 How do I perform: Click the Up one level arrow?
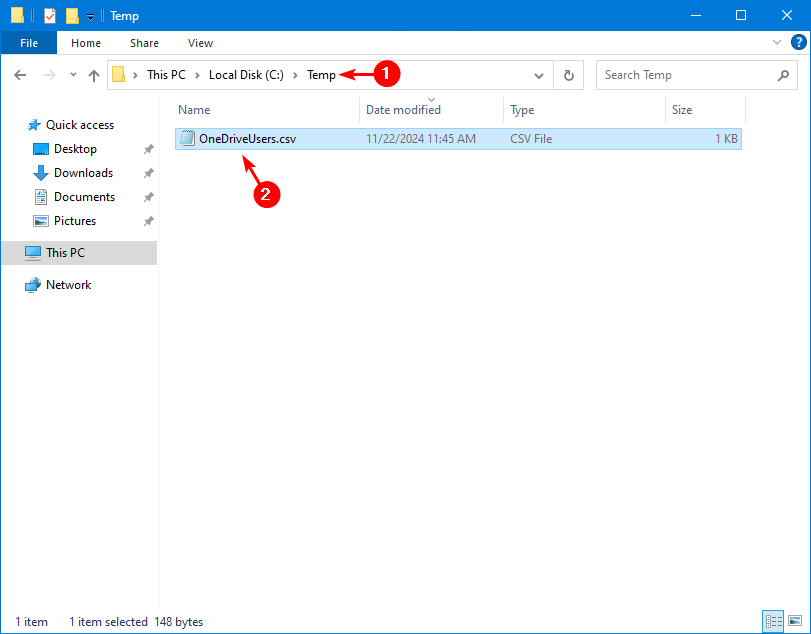(x=94, y=75)
